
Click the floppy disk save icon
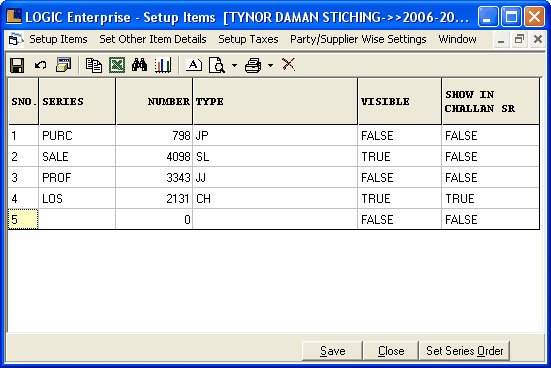coord(17,65)
